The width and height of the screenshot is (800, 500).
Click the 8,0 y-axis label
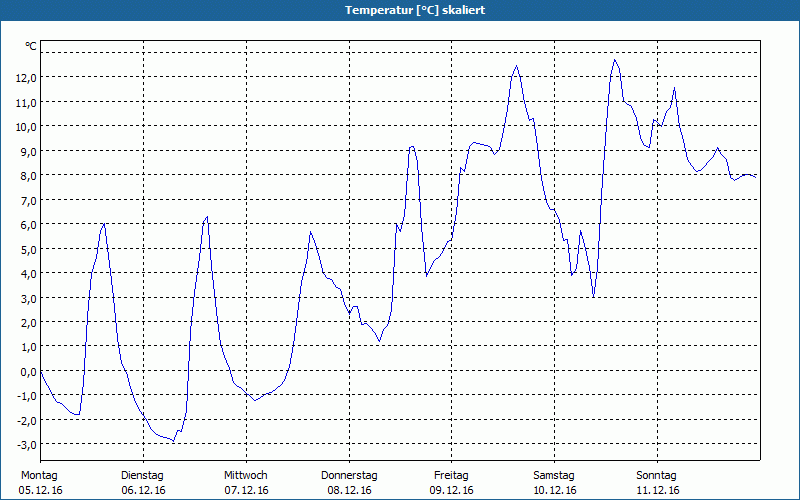29,176
